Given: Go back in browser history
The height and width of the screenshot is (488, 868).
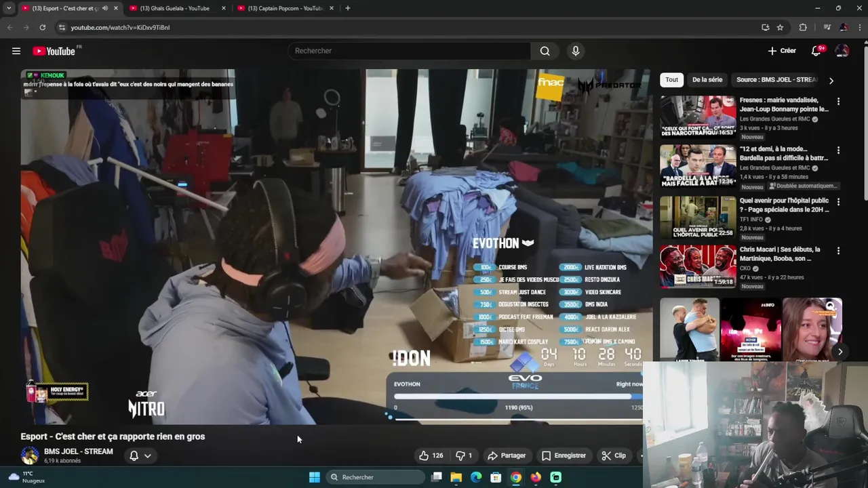Looking at the screenshot, I should pos(9,27).
